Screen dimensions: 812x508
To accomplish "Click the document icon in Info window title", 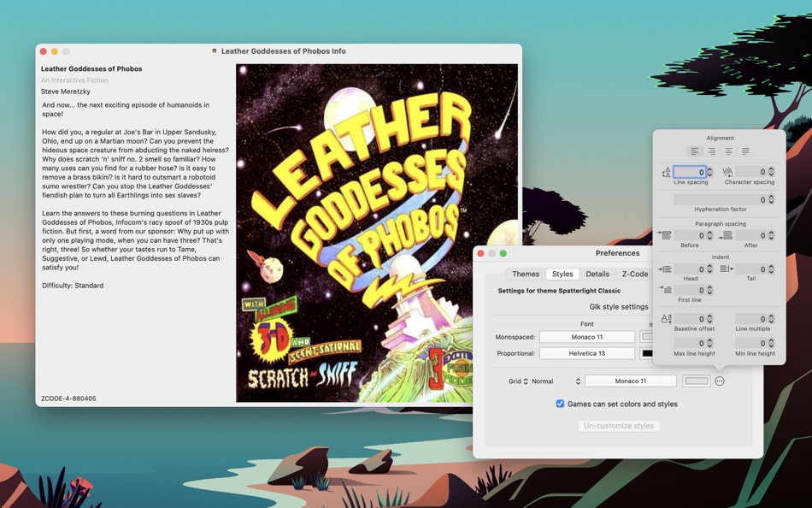I will click(x=215, y=50).
